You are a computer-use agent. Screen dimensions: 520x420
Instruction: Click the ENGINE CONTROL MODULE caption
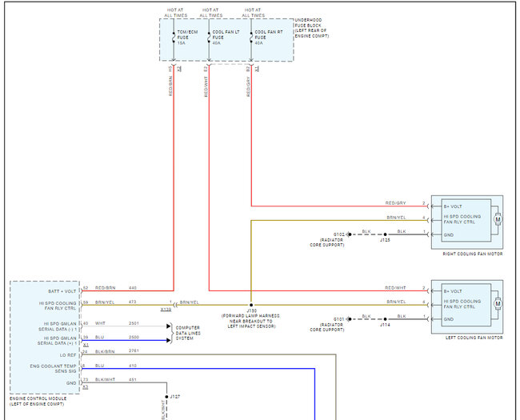(38, 401)
